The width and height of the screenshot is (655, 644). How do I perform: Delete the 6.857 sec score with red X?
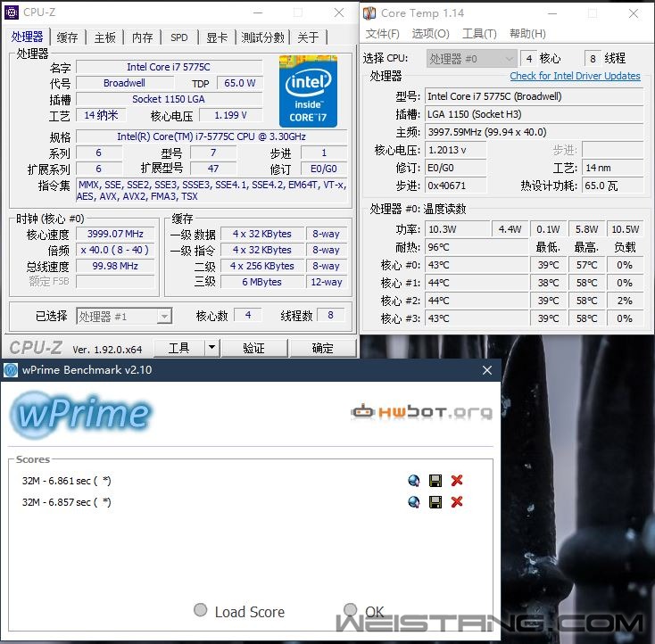click(x=457, y=501)
